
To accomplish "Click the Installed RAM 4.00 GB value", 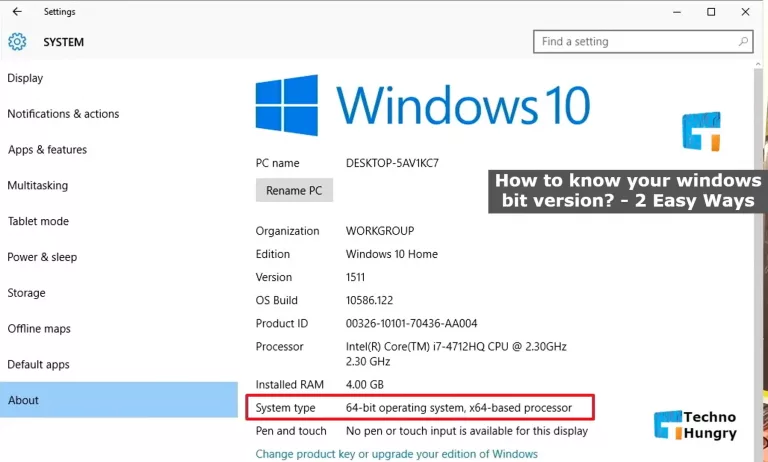I will [x=365, y=385].
